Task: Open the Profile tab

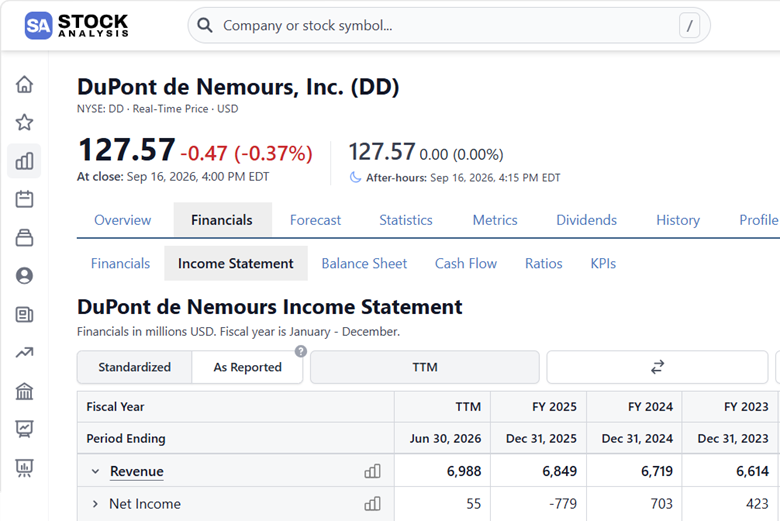Action: [758, 220]
